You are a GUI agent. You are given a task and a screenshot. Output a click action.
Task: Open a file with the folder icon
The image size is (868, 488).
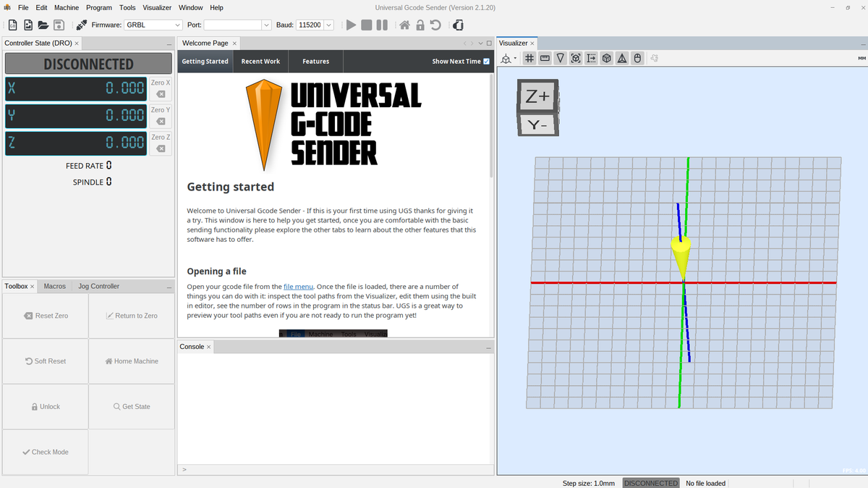pyautogui.click(x=43, y=25)
